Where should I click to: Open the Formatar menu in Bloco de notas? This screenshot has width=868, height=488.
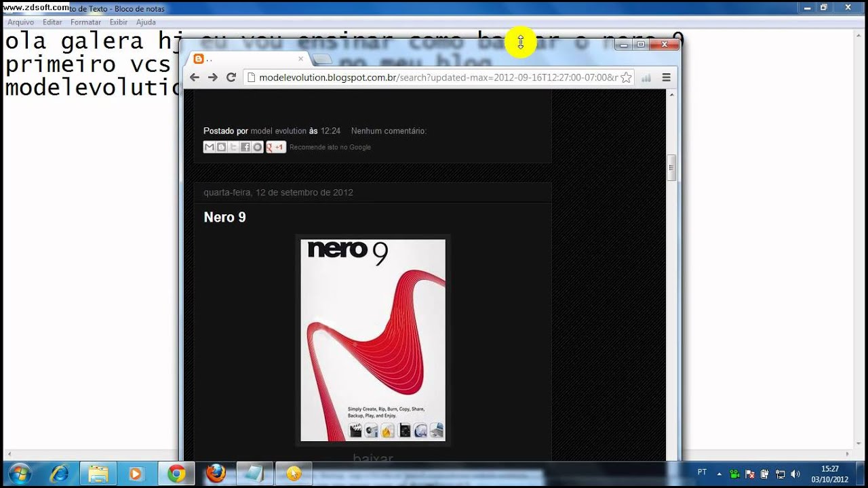click(85, 22)
